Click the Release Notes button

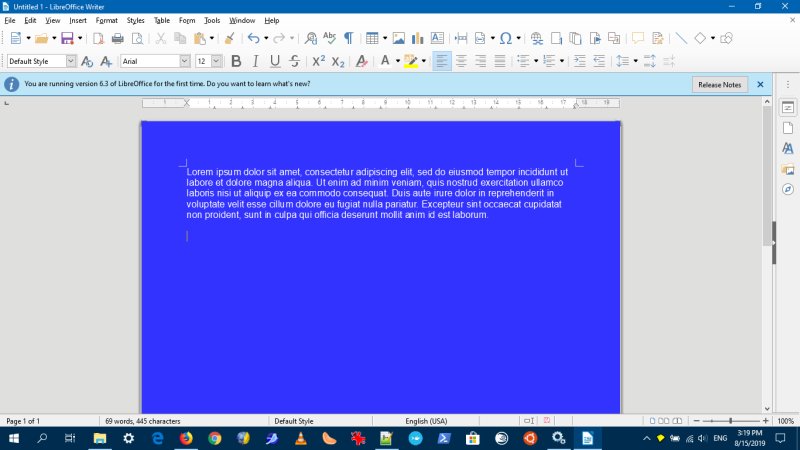point(719,85)
